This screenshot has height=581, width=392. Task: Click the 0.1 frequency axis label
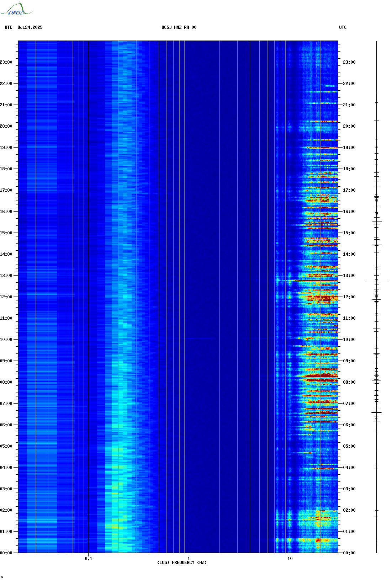88,559
